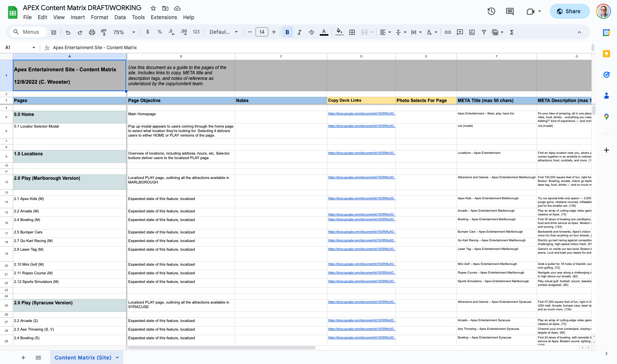Get add-ons plus icon in side panel
617x364 pixels.
coord(606,150)
